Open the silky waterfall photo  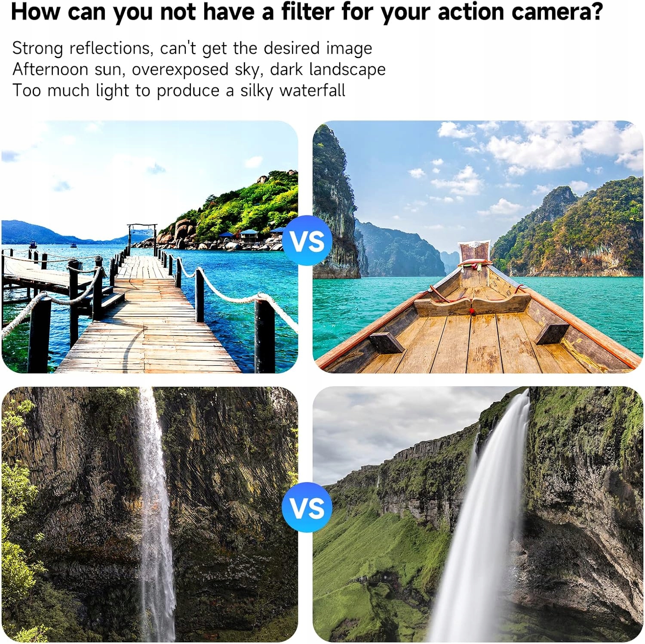(478, 514)
